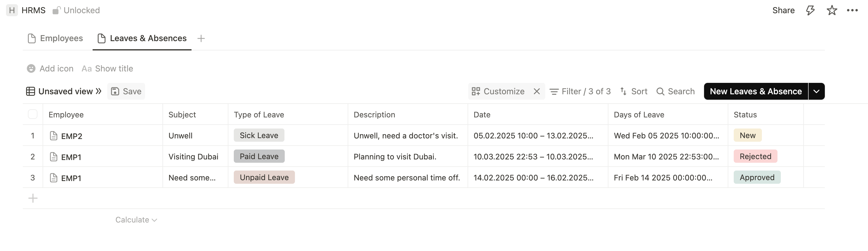Switch to the Employees tab
Screen dimensions: 868x251
(x=55, y=38)
